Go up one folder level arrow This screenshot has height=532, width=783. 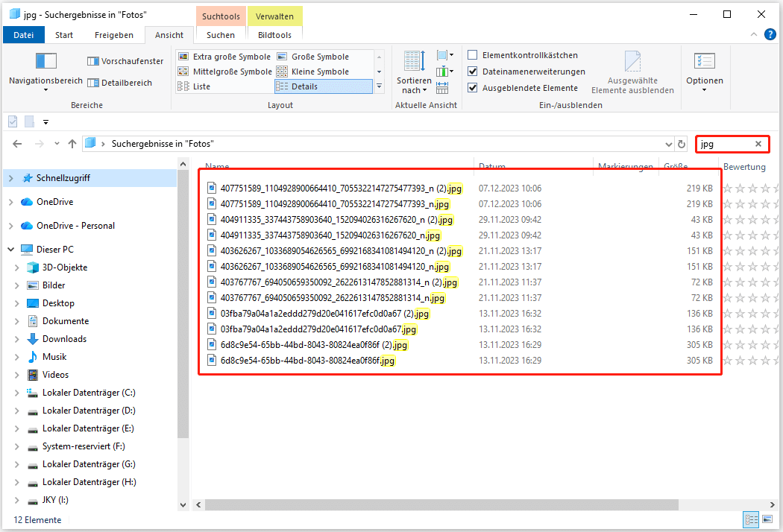(72, 145)
